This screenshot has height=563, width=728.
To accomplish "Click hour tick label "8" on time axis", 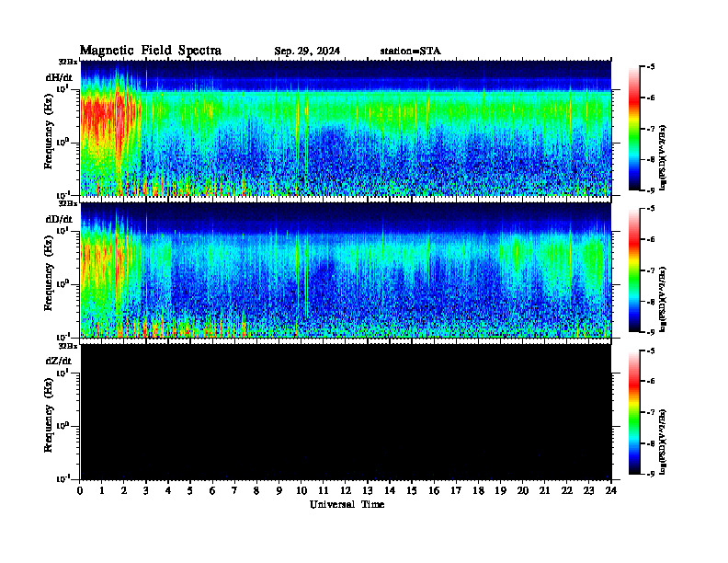I will click(256, 491).
